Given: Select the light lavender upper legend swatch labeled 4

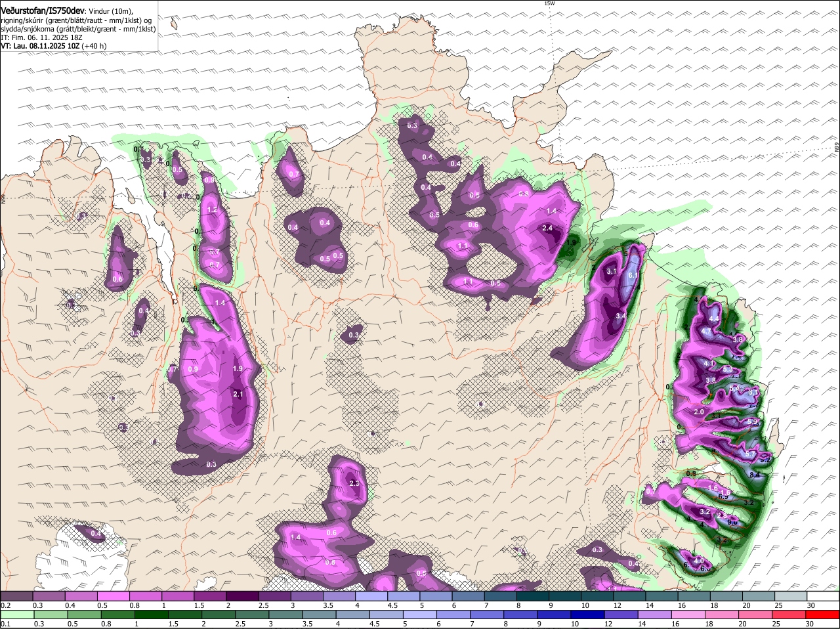Looking at the screenshot, I should pyautogui.click(x=371, y=596).
